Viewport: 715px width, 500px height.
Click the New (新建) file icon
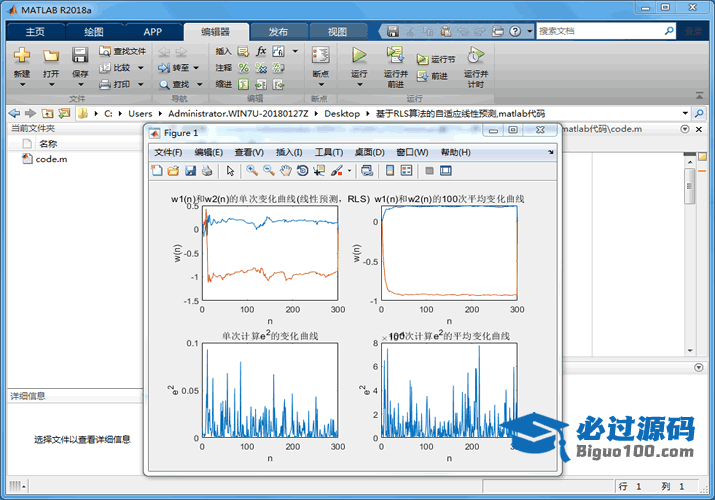(21, 55)
